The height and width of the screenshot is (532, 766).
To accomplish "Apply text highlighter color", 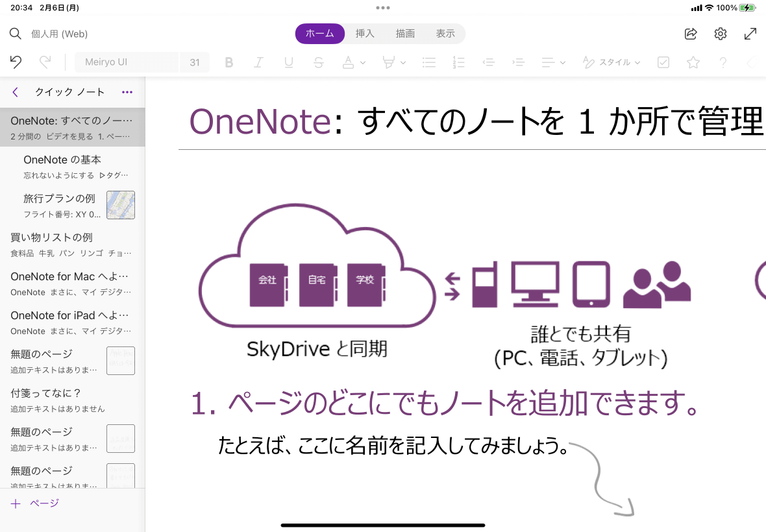I will (x=389, y=62).
